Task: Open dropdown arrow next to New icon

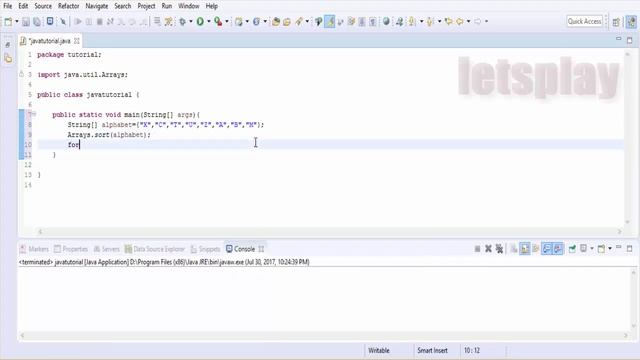Action: (17, 22)
